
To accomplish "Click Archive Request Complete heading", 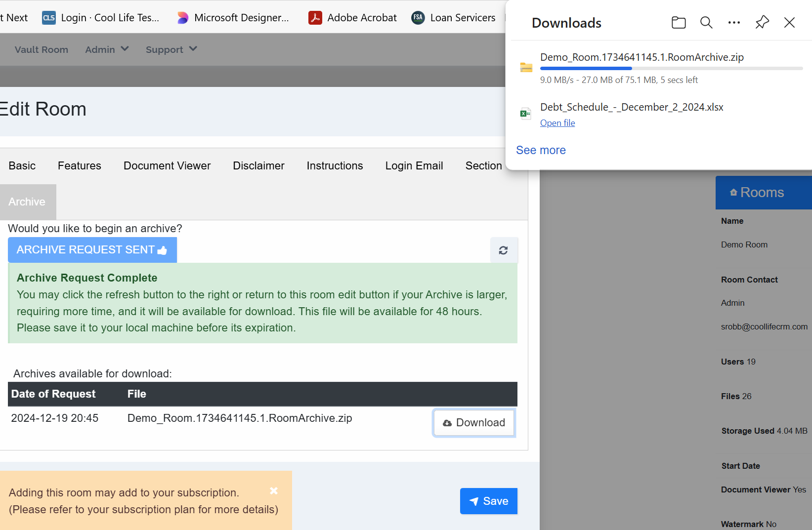I will tap(87, 278).
